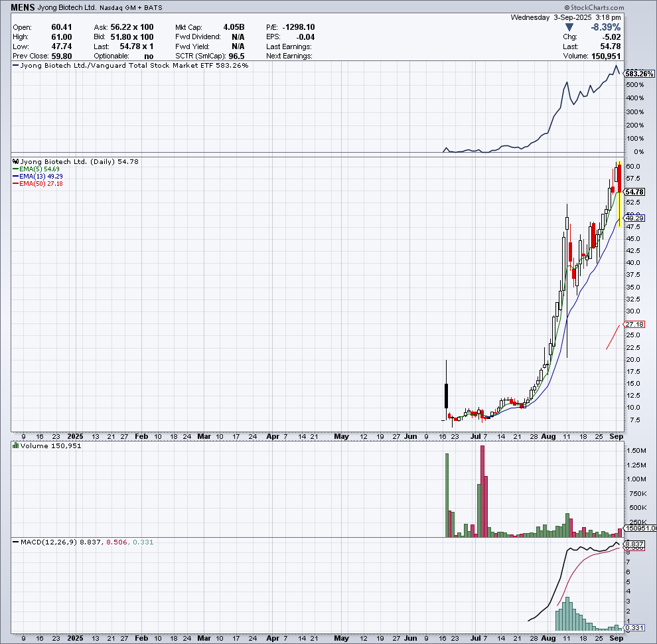The width and height of the screenshot is (657, 644).
Task: Click the EMA(50) 27.18 legend
Action: pos(38,184)
